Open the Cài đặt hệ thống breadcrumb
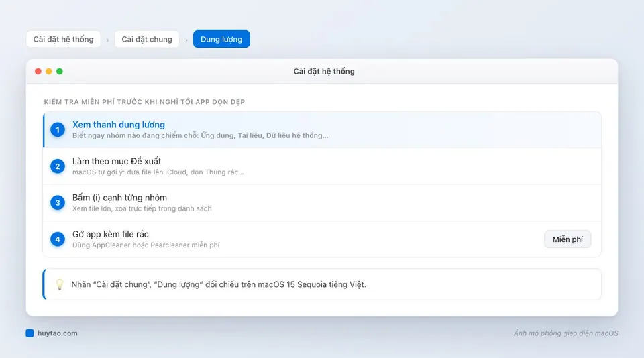 (63, 39)
